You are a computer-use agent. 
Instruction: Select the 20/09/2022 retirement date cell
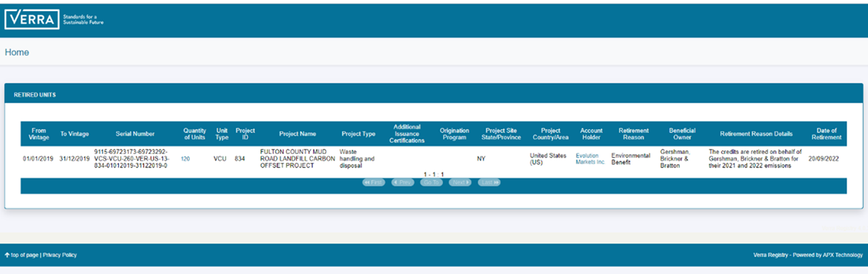pos(823,158)
